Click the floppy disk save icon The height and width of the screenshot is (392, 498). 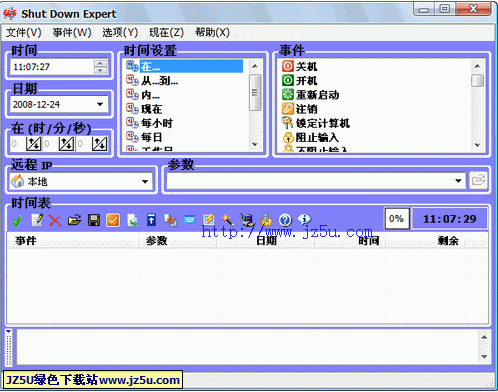(x=94, y=220)
